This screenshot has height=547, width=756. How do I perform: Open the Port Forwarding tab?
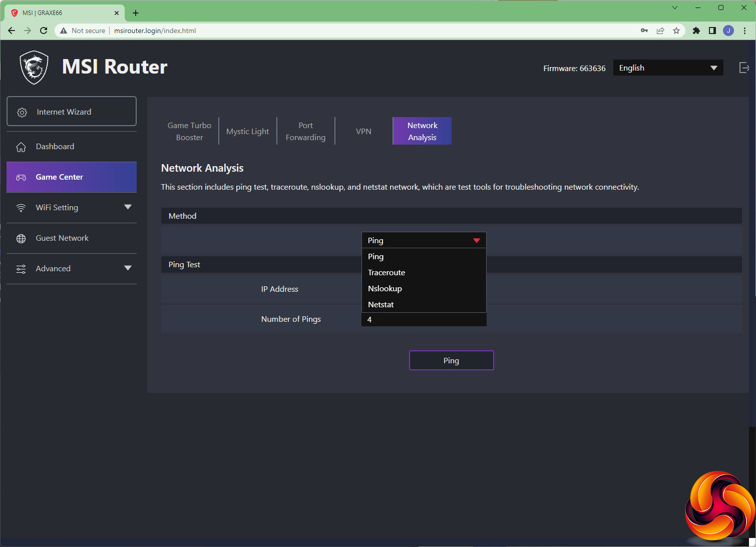point(305,131)
